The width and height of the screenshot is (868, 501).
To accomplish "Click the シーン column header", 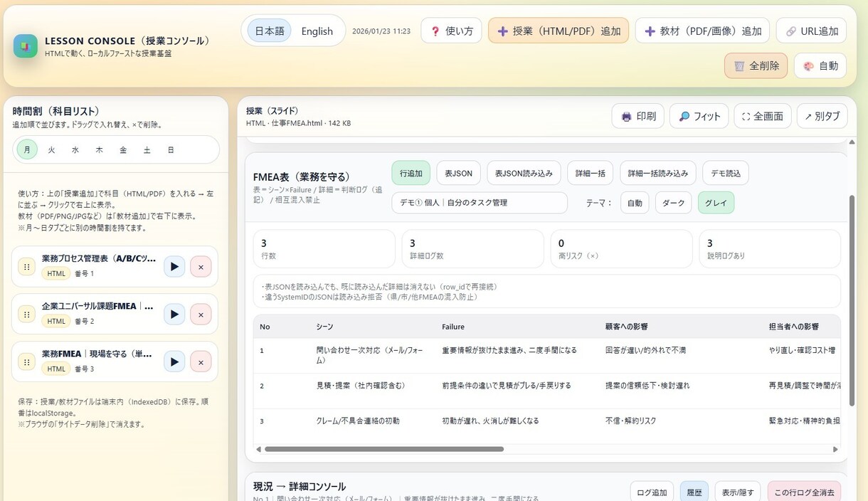I will [324, 327].
